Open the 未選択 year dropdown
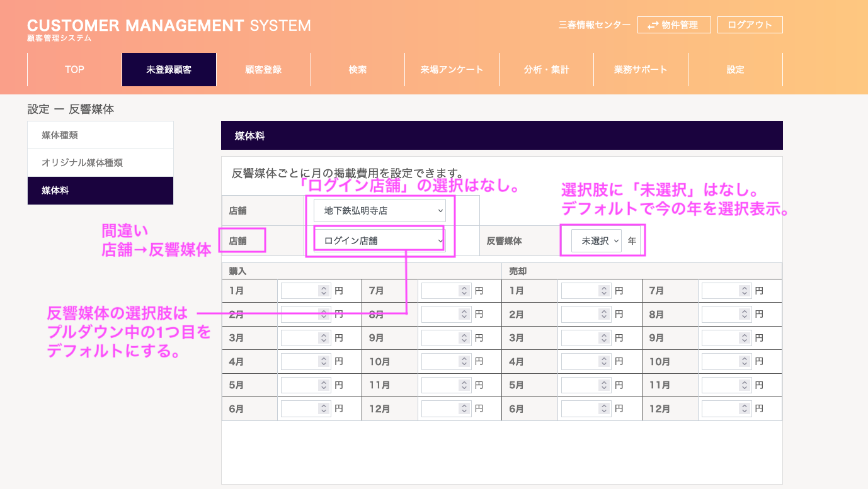This screenshot has width=868, height=489. tap(596, 241)
